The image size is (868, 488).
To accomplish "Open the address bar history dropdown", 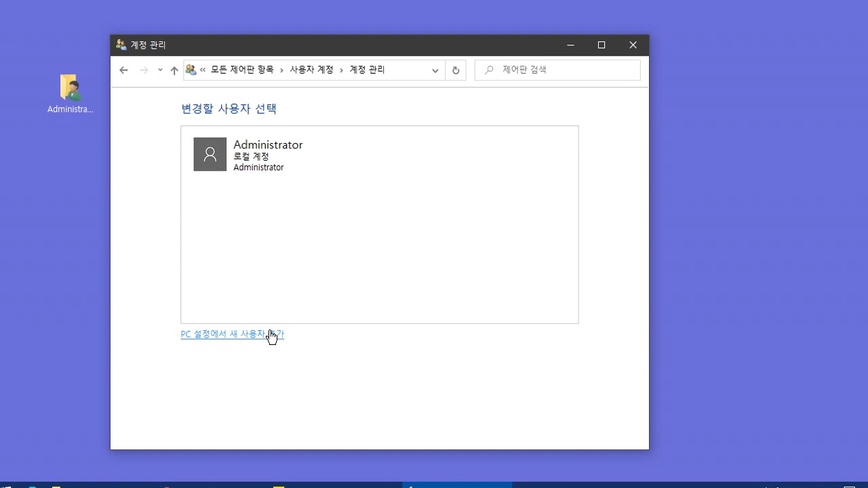I will pos(435,70).
